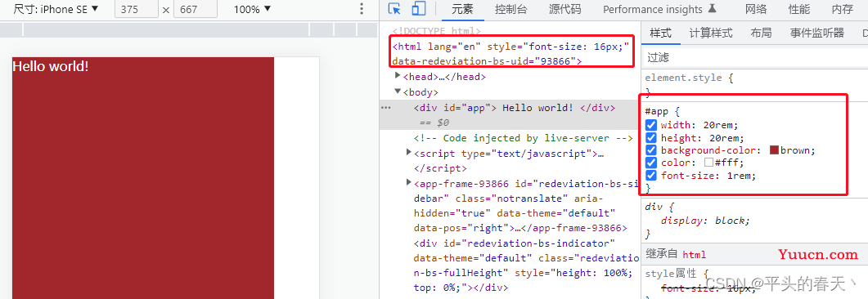Image resolution: width=868 pixels, height=299 pixels.
Task: Expand the script type text/javascript node
Action: [x=409, y=152]
